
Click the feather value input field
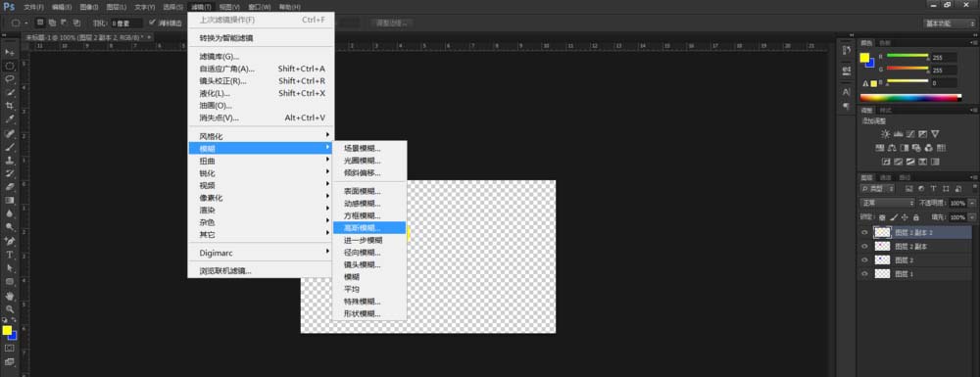(x=126, y=24)
